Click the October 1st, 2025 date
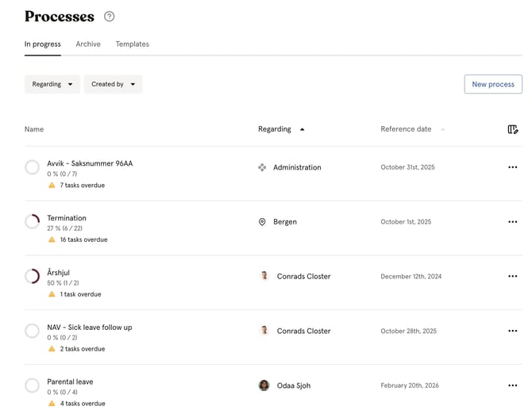 406,221
